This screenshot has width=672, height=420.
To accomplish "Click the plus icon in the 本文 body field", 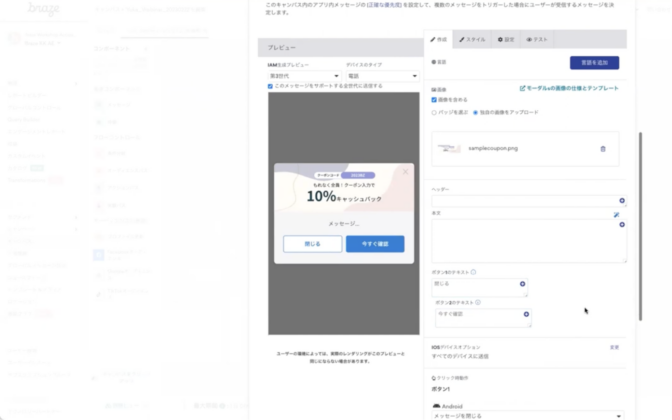I will point(622,224).
